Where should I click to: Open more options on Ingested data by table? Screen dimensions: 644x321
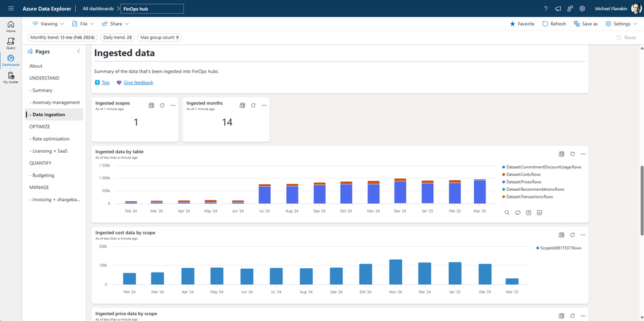pos(583,154)
